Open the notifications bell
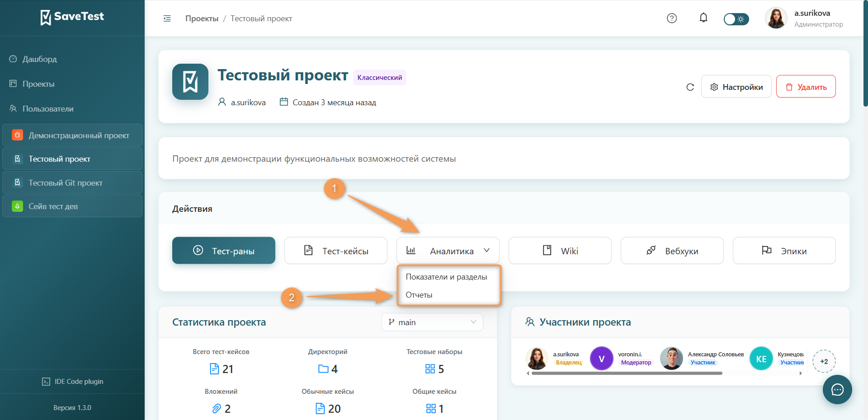868x420 pixels. tap(703, 18)
